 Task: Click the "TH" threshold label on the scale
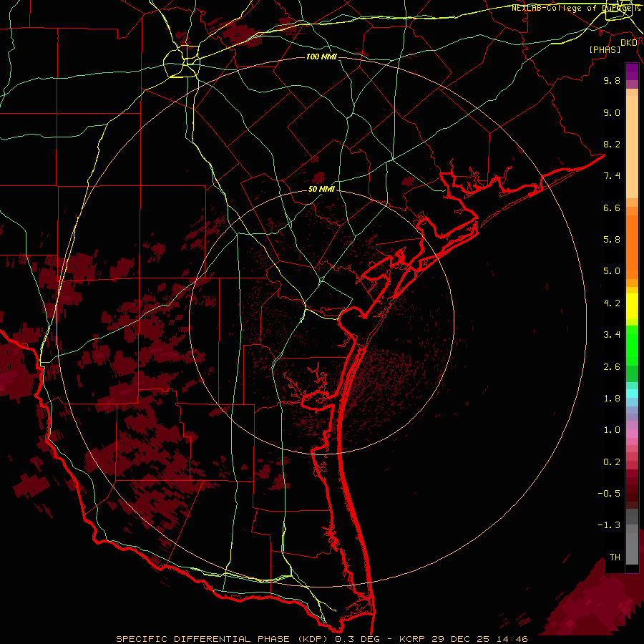click(615, 557)
